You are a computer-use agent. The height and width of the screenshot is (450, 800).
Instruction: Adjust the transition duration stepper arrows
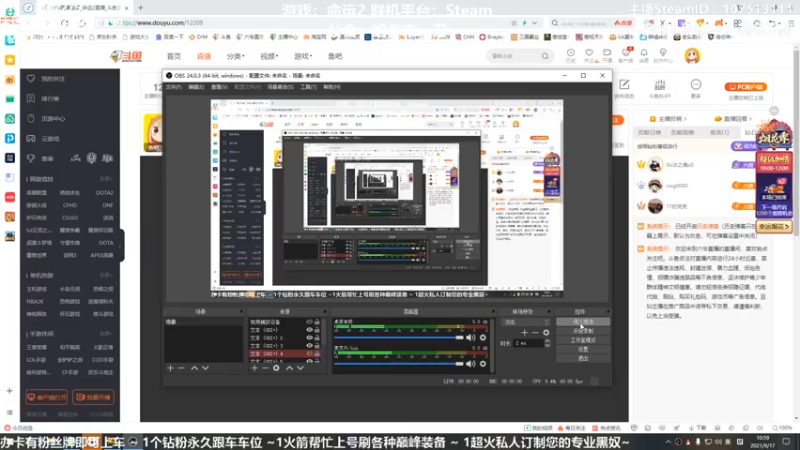[547, 343]
